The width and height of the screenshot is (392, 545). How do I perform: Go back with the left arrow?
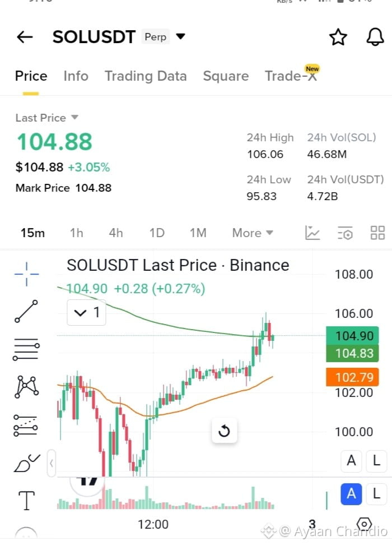coord(25,37)
